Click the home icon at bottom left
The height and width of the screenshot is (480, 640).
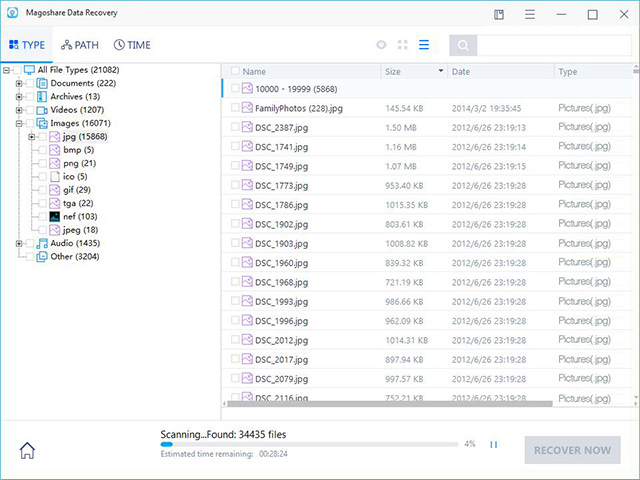point(27,451)
